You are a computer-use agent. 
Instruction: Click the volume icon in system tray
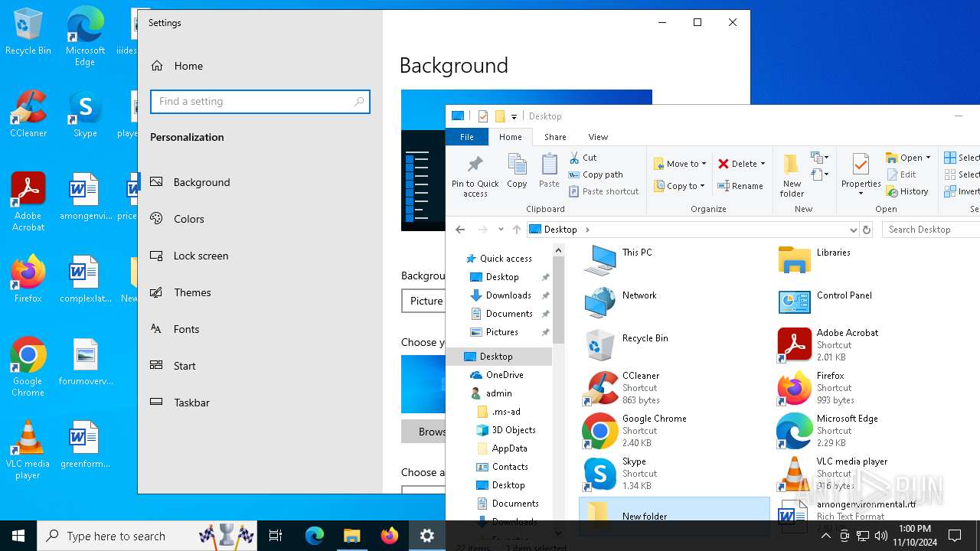pos(880,536)
